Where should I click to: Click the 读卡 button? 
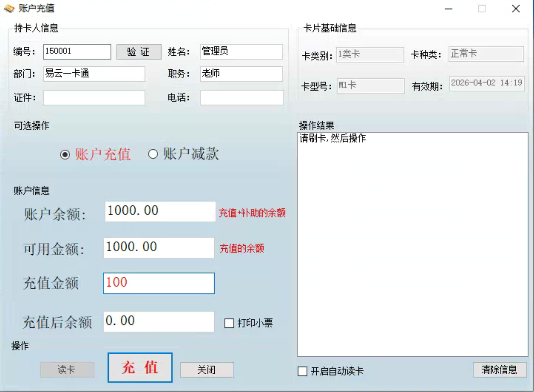[x=67, y=370]
